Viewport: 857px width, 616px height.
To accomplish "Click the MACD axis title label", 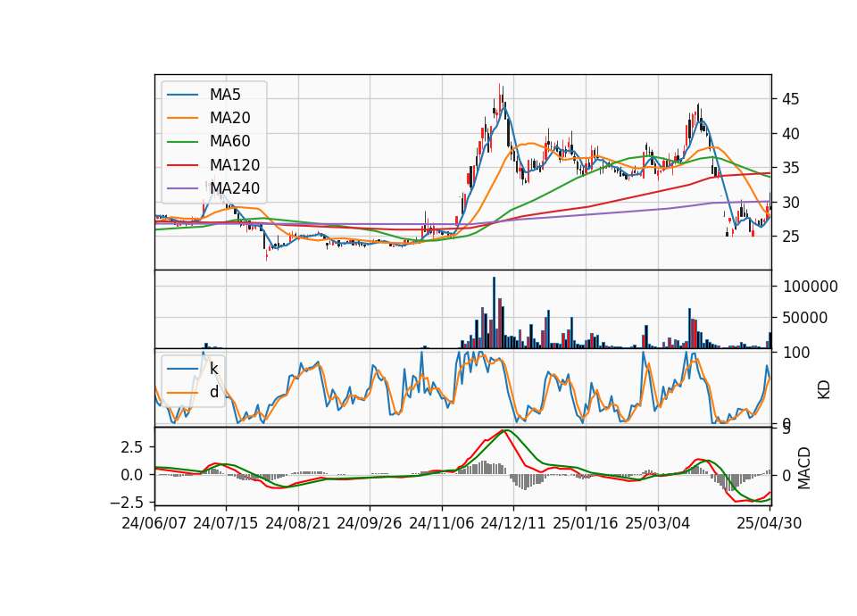I will tap(803, 469).
